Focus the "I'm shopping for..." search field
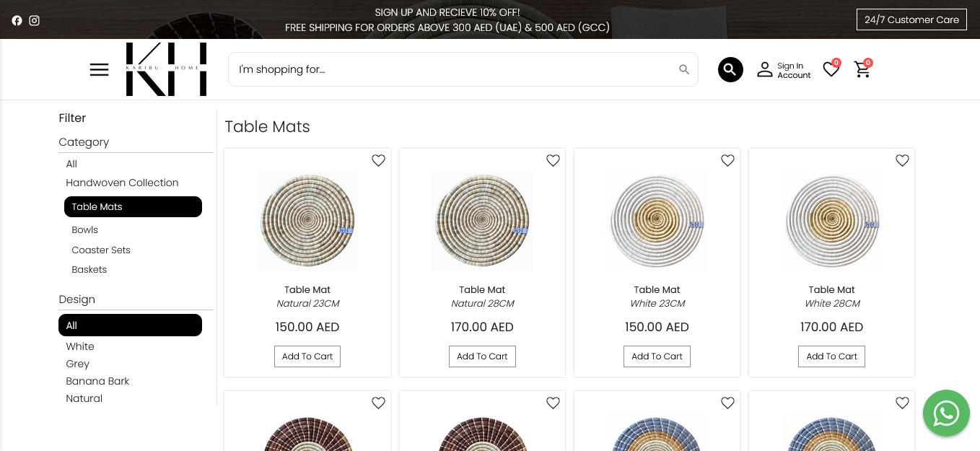Screen dimensions: 980x451 pyautogui.click(x=455, y=69)
